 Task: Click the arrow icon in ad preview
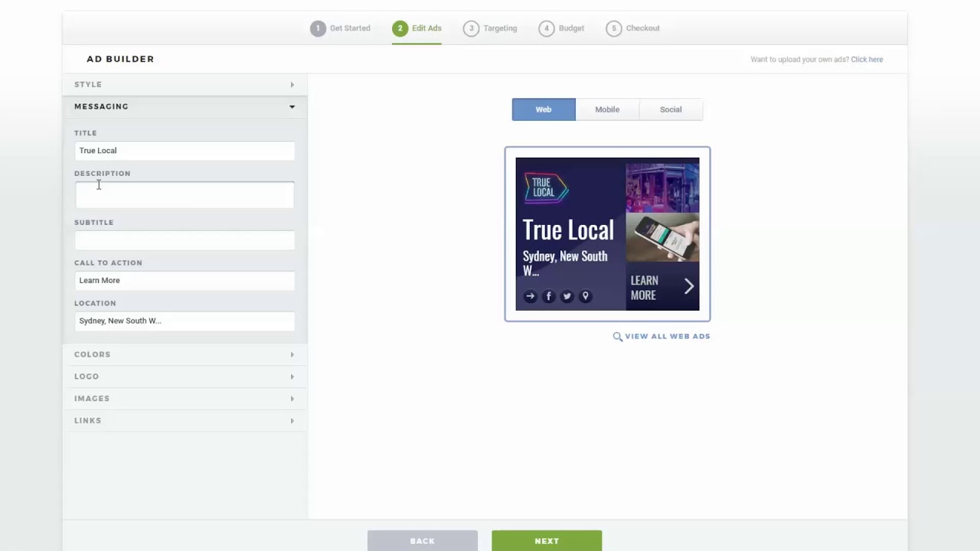(x=530, y=296)
